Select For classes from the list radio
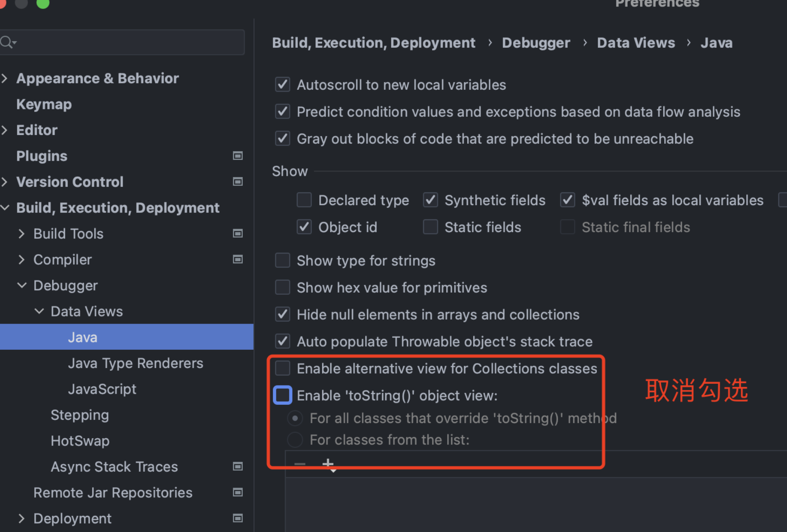 pos(295,440)
